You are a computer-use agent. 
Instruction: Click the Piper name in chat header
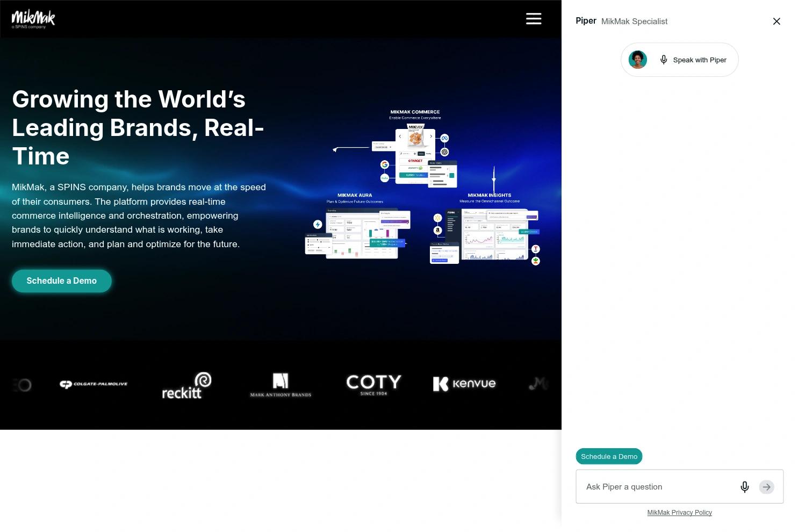click(586, 21)
